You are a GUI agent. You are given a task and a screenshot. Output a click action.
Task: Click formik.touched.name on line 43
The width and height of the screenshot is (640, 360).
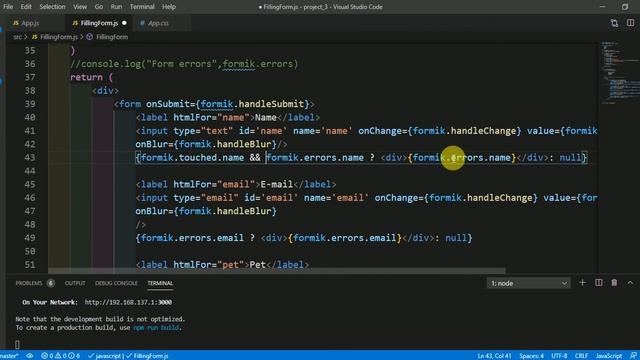point(192,158)
